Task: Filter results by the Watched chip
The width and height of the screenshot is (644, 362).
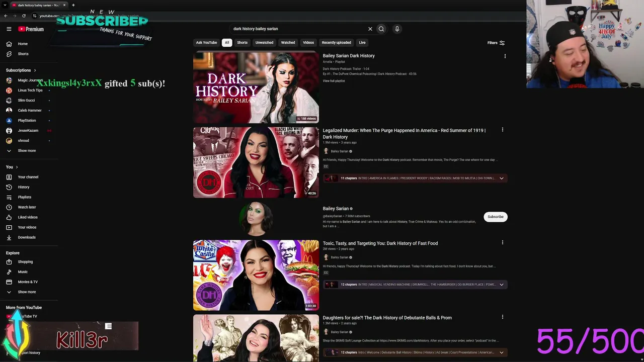Action: (x=288, y=43)
